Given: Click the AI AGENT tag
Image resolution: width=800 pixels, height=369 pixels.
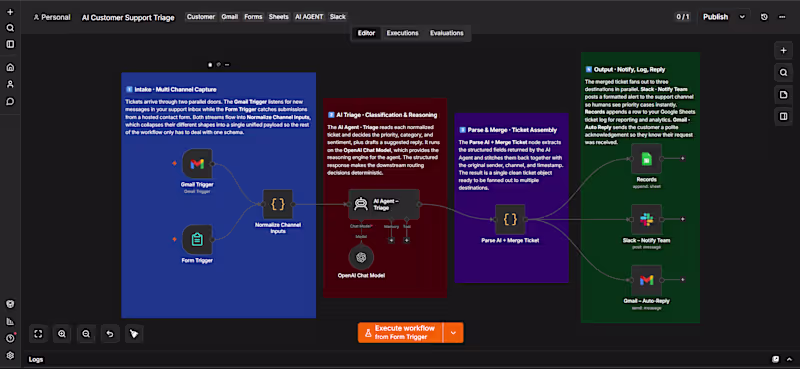Looking at the screenshot, I should coord(309,17).
